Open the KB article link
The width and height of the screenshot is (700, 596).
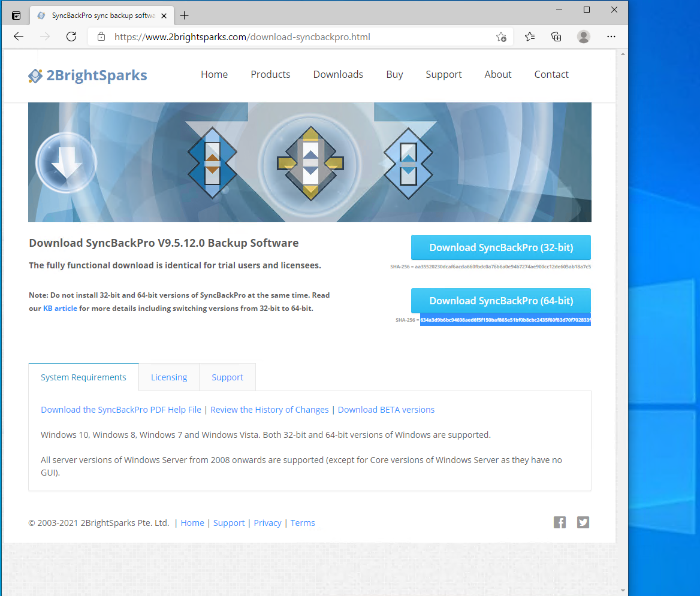(60, 308)
